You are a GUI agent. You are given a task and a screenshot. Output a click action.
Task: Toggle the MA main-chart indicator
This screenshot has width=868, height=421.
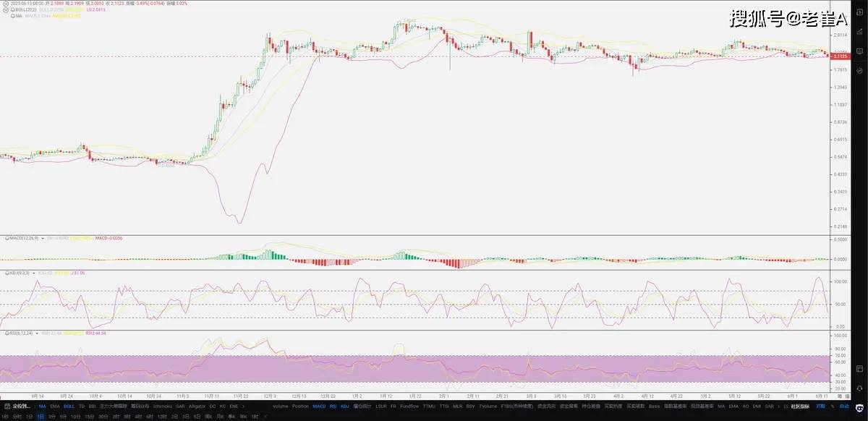(x=42, y=407)
